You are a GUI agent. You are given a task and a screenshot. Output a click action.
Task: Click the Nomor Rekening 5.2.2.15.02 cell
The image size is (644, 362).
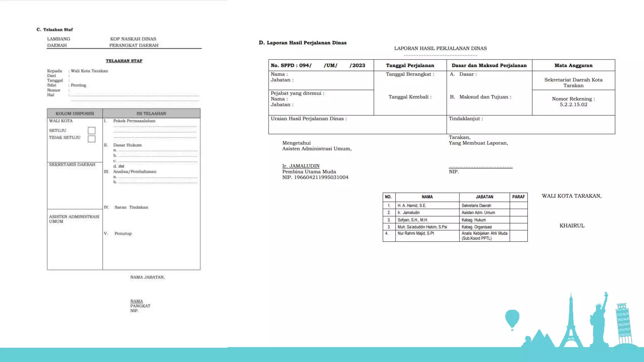click(x=574, y=102)
